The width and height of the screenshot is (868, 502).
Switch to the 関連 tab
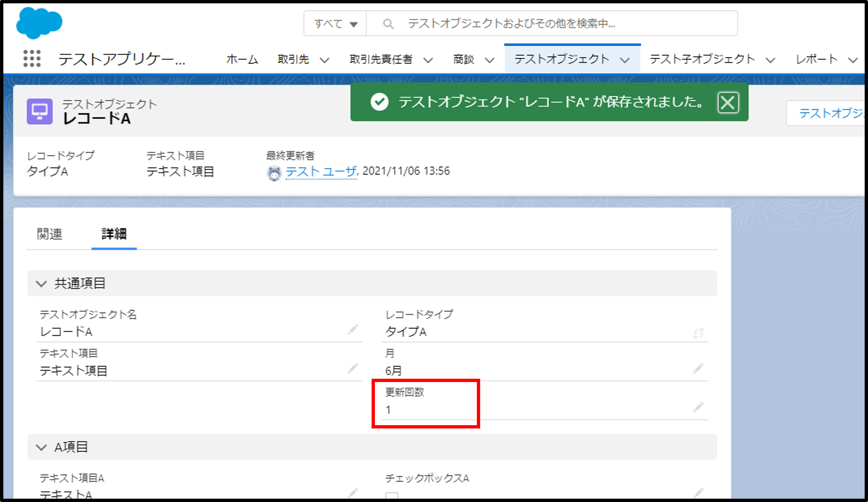point(49,234)
